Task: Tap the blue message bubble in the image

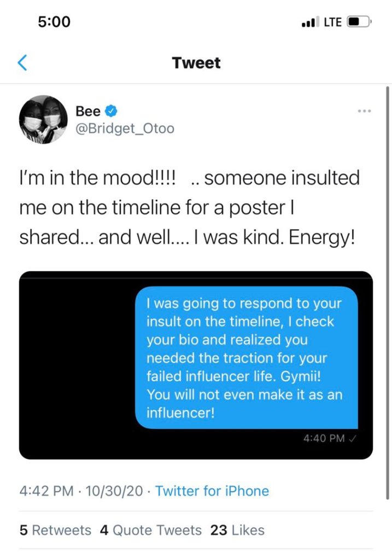Action: 247,358
